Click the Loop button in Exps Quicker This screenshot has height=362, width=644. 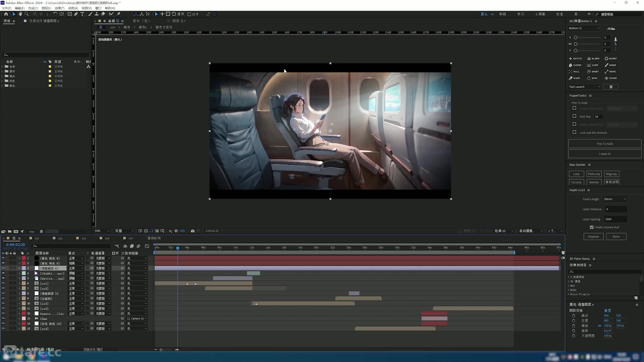click(x=576, y=174)
